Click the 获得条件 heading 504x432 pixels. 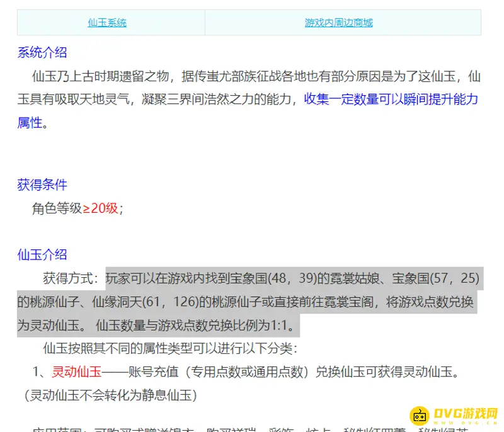(x=42, y=185)
